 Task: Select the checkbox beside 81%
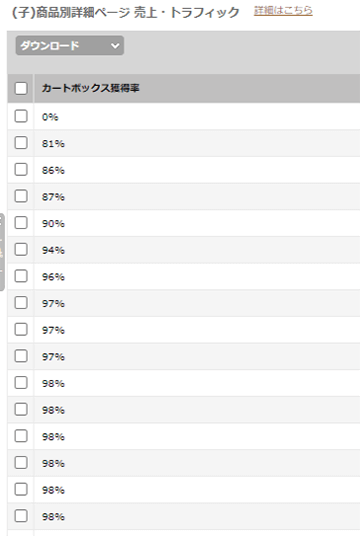pos(21,143)
